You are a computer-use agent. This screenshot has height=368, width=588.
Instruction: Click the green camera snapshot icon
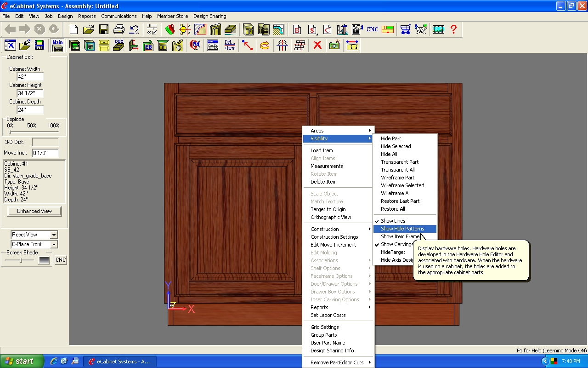point(334,45)
